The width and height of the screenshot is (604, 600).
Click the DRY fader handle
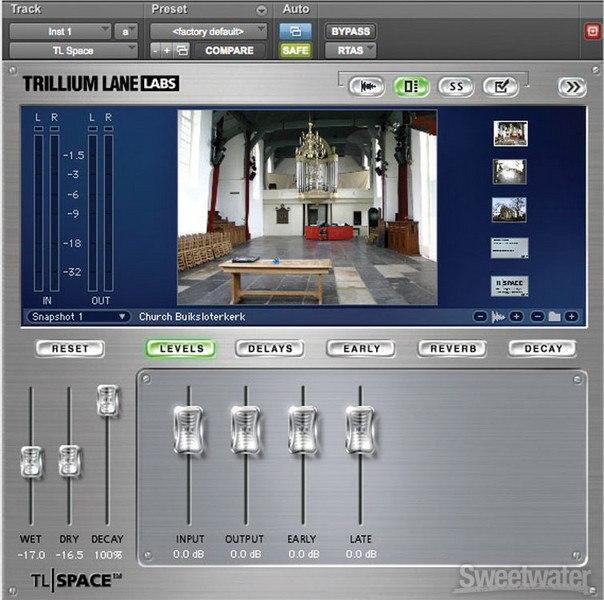coord(69,461)
